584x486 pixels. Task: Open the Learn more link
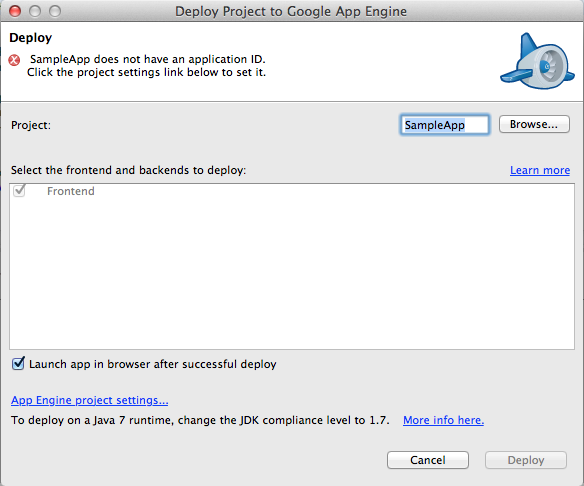pos(540,170)
